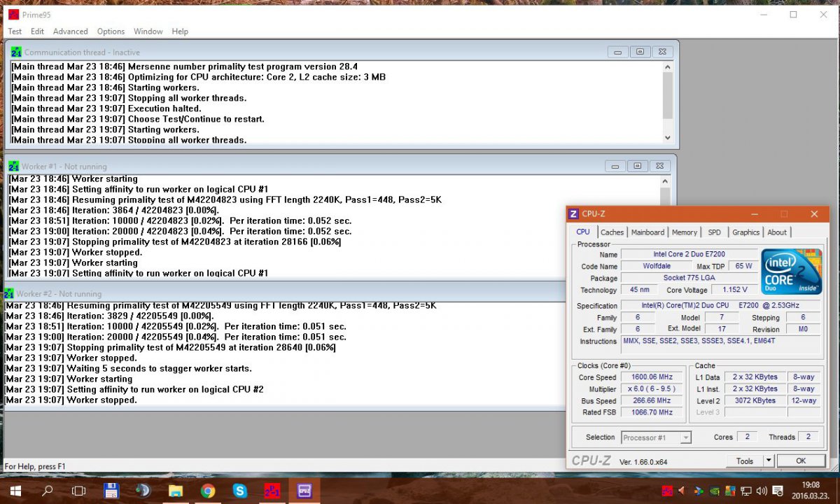Click the Core Speed value '1600.06 MHz'
The height and width of the screenshot is (504, 840).
650,377
